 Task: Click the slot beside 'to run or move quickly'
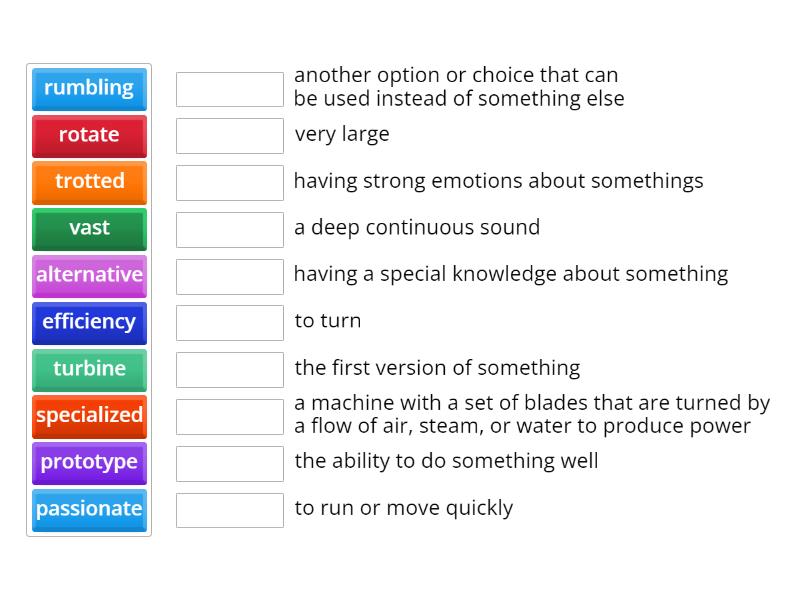230,510
